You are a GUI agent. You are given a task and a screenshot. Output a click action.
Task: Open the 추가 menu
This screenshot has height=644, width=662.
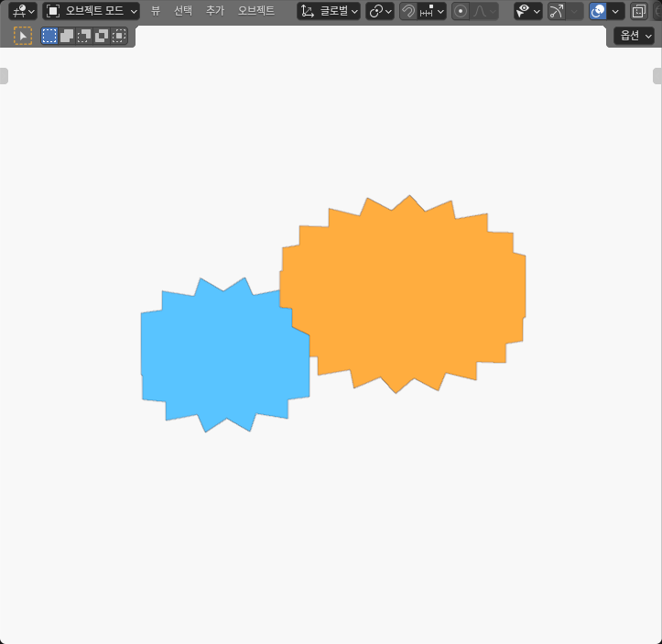(x=215, y=11)
